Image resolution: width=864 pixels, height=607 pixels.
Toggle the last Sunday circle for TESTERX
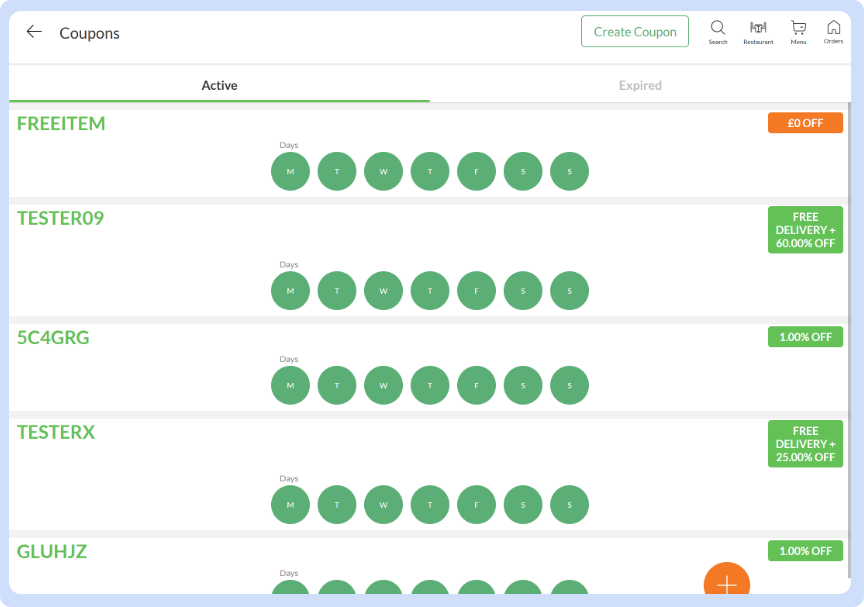pos(569,505)
